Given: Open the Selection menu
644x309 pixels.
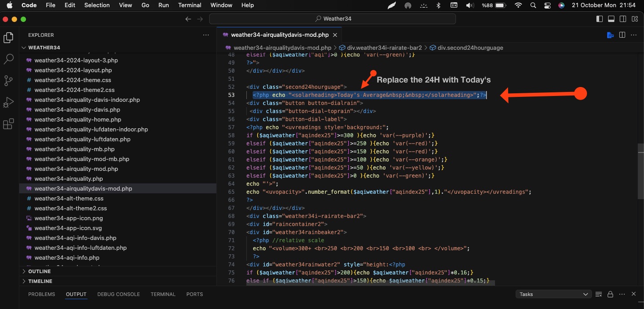Looking at the screenshot, I should pos(97,5).
